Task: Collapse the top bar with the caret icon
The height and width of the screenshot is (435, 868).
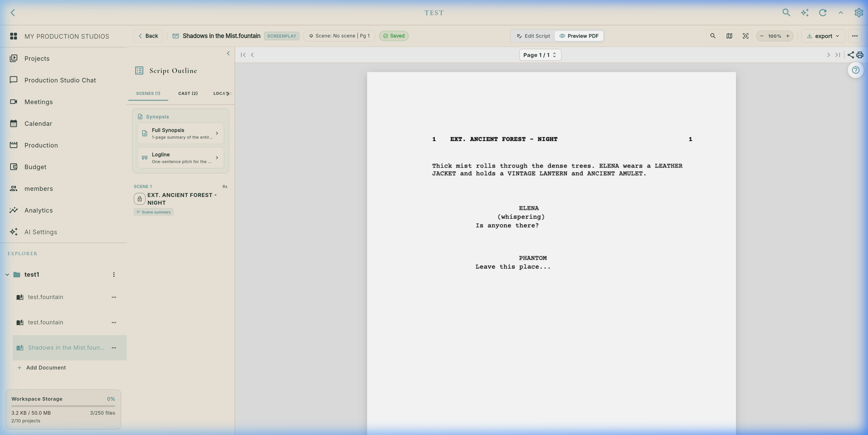Action: pyautogui.click(x=841, y=12)
